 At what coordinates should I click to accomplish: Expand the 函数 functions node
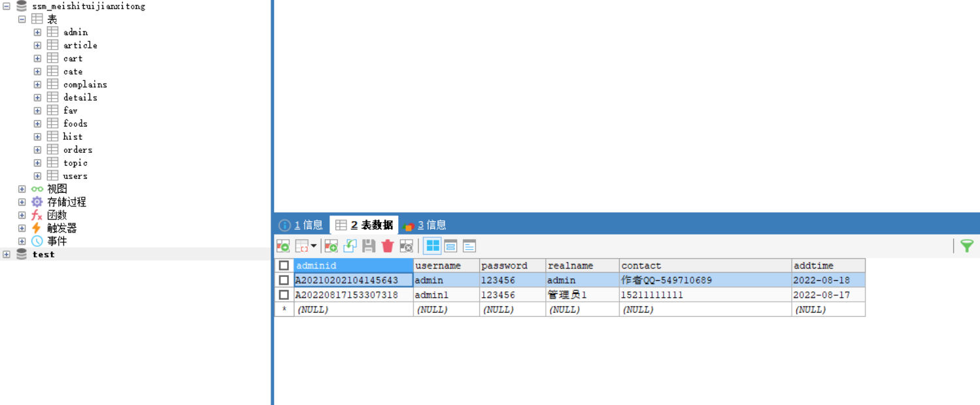coord(22,215)
